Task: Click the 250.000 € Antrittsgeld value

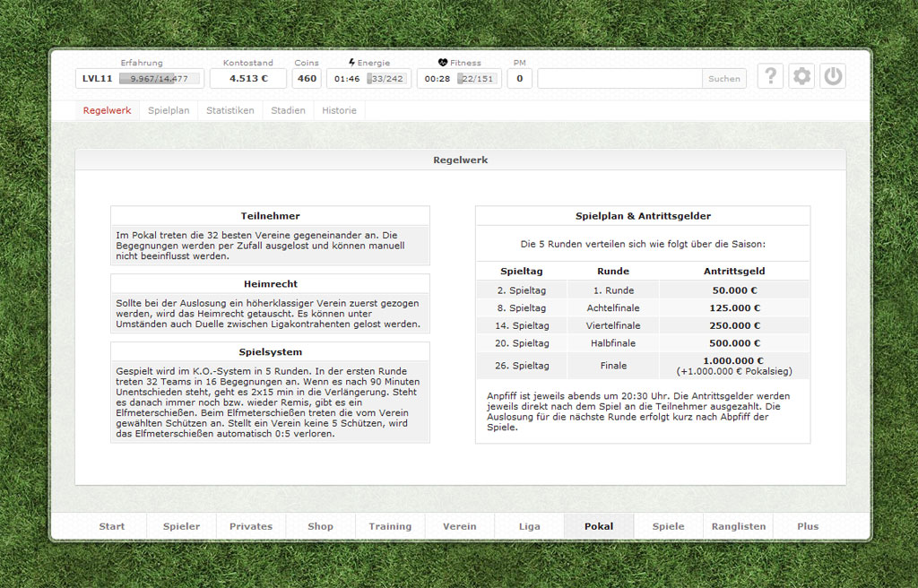Action: click(x=734, y=325)
